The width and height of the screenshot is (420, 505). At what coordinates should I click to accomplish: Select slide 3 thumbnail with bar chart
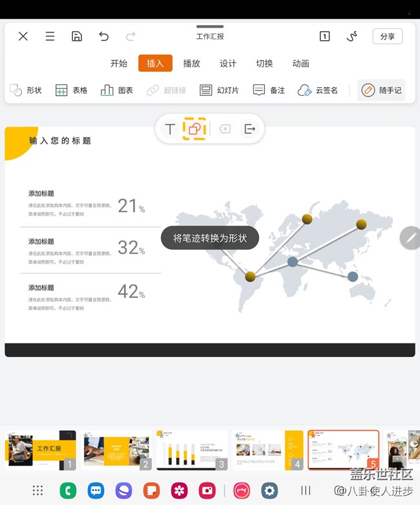192,450
